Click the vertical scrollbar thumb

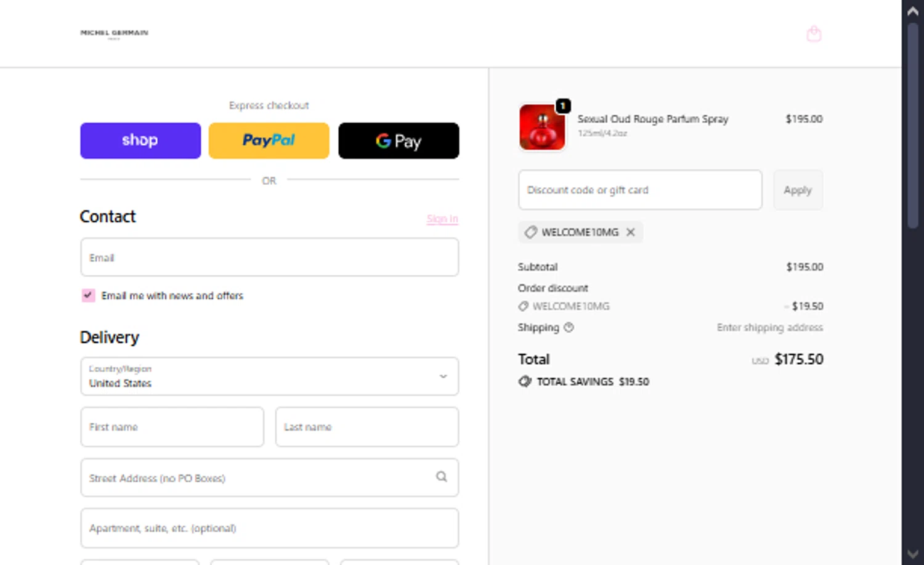click(x=913, y=126)
